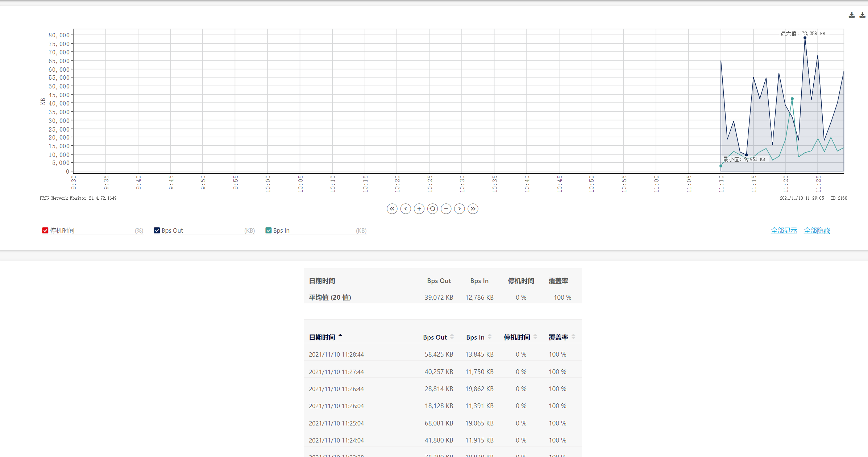Image resolution: width=868 pixels, height=457 pixels.
Task: Toggle the Bps Out channel checkbox
Action: [157, 230]
